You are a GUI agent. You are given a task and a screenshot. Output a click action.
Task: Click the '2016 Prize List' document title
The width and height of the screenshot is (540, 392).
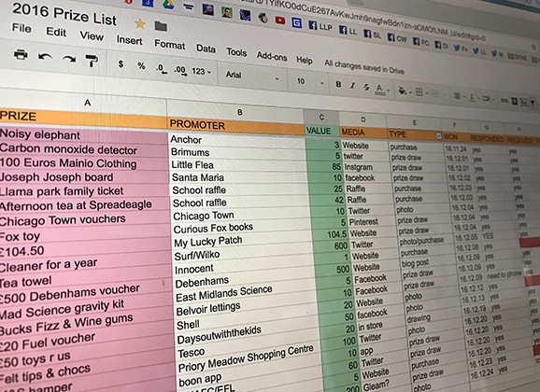point(64,15)
